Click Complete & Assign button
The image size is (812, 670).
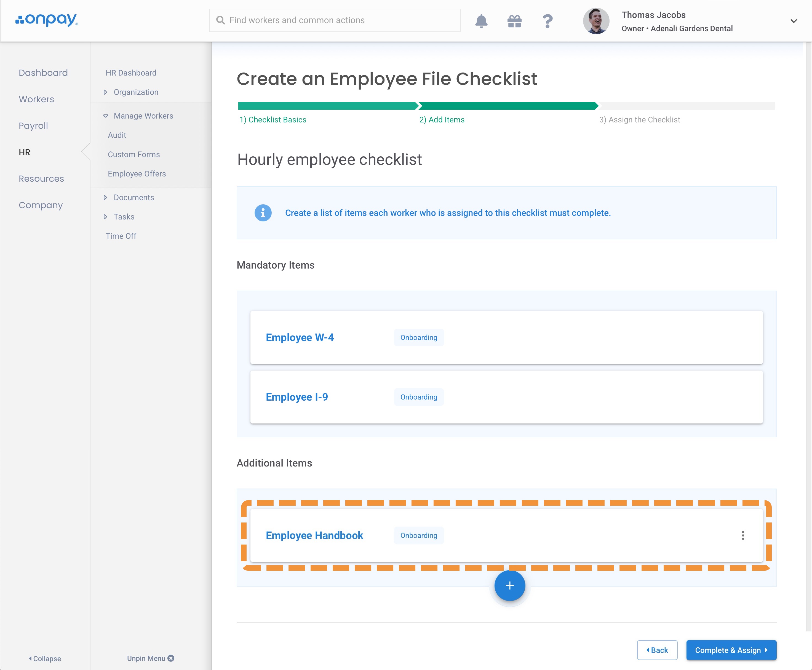coord(731,650)
